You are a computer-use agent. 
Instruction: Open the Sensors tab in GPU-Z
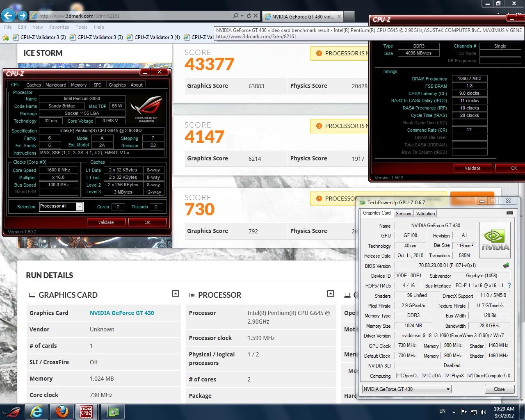[x=403, y=214]
